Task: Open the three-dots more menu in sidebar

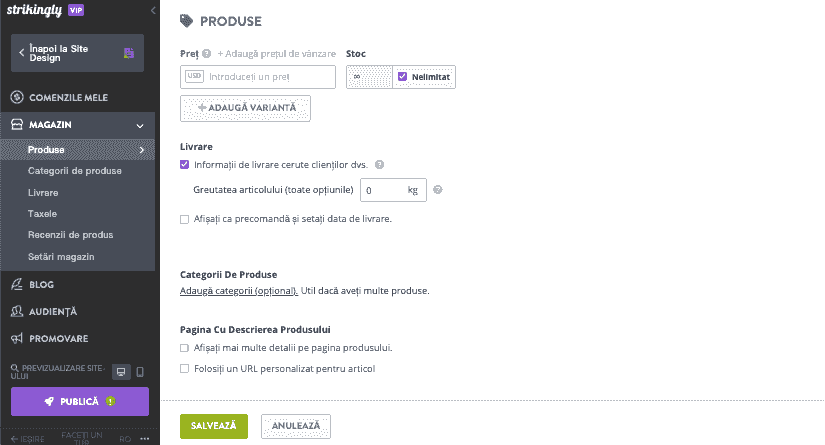Action: click(145, 439)
